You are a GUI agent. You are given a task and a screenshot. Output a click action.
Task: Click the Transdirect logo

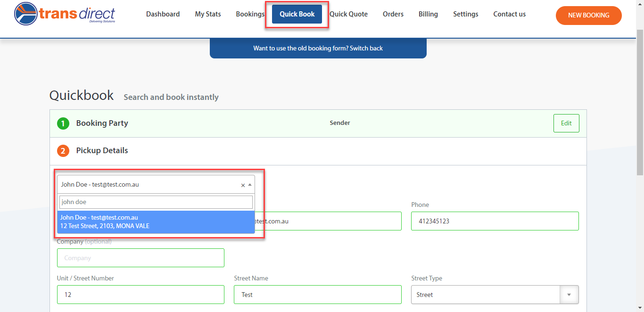coord(65,14)
